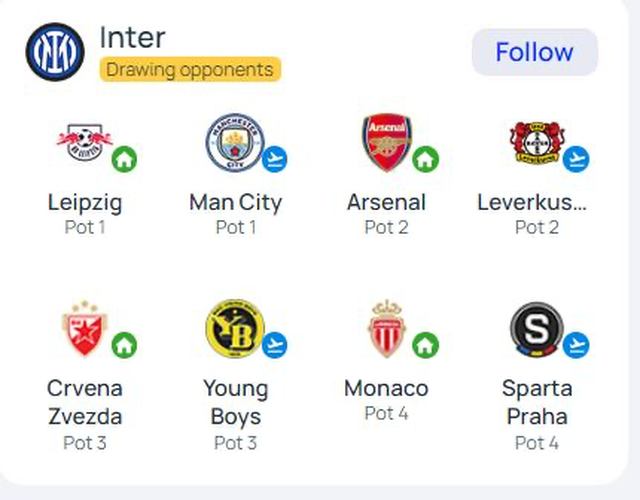Click the away plane badge beside Young Boys
Screen dimensions: 640x500
click(x=274, y=345)
